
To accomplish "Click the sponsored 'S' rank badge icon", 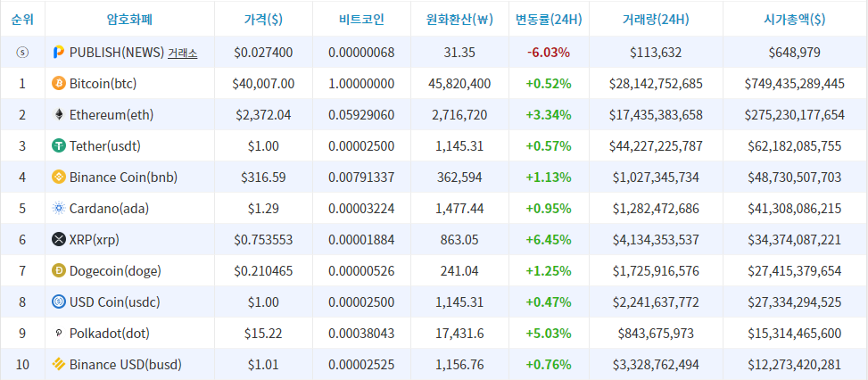I will pyautogui.click(x=22, y=53).
